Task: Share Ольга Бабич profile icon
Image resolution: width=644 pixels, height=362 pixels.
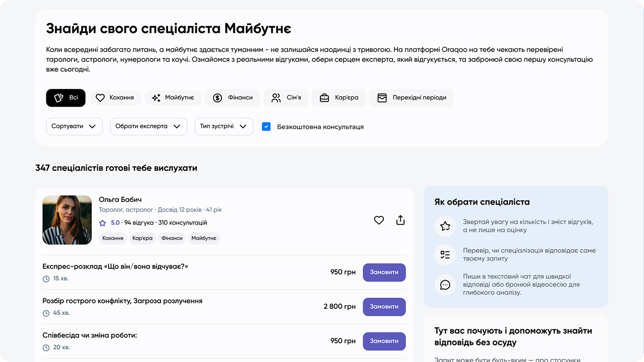Action: coord(400,220)
